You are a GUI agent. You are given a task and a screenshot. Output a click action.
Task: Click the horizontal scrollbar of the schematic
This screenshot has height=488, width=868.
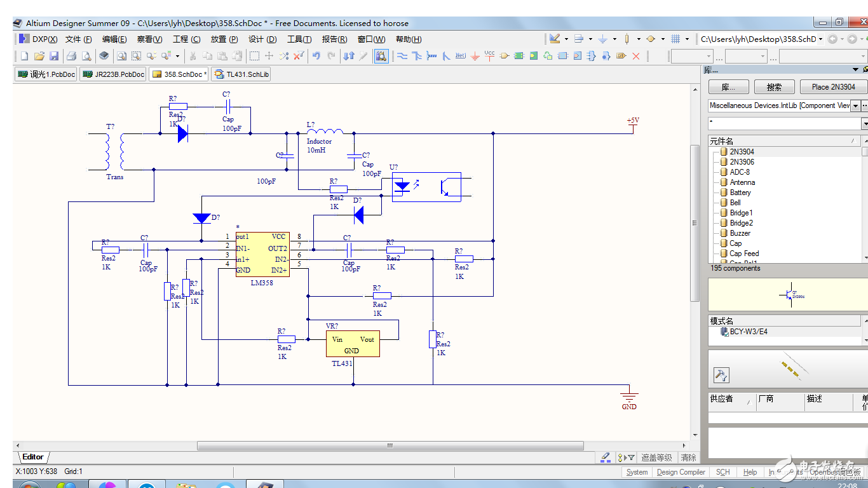coord(390,446)
